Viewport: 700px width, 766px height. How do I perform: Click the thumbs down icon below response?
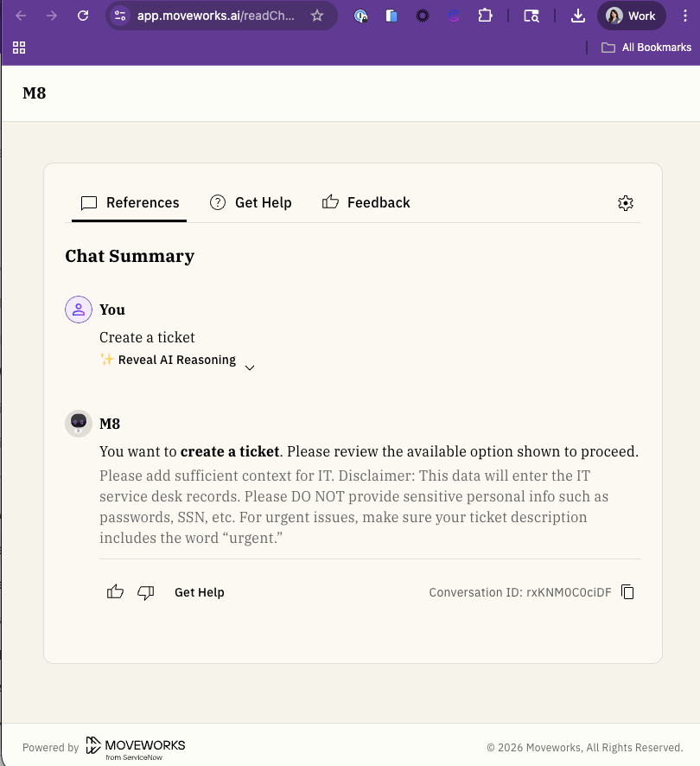click(x=146, y=592)
